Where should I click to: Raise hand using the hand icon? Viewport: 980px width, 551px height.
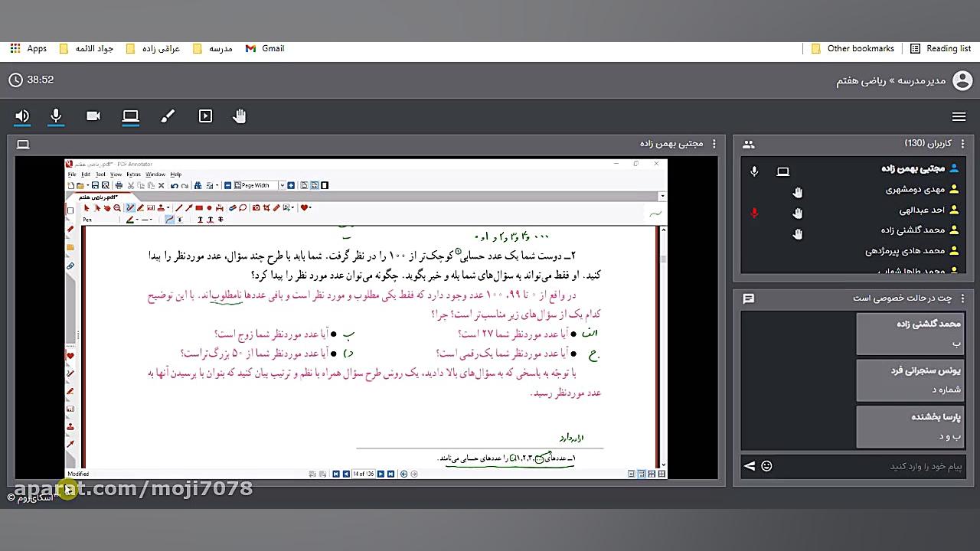tap(240, 116)
